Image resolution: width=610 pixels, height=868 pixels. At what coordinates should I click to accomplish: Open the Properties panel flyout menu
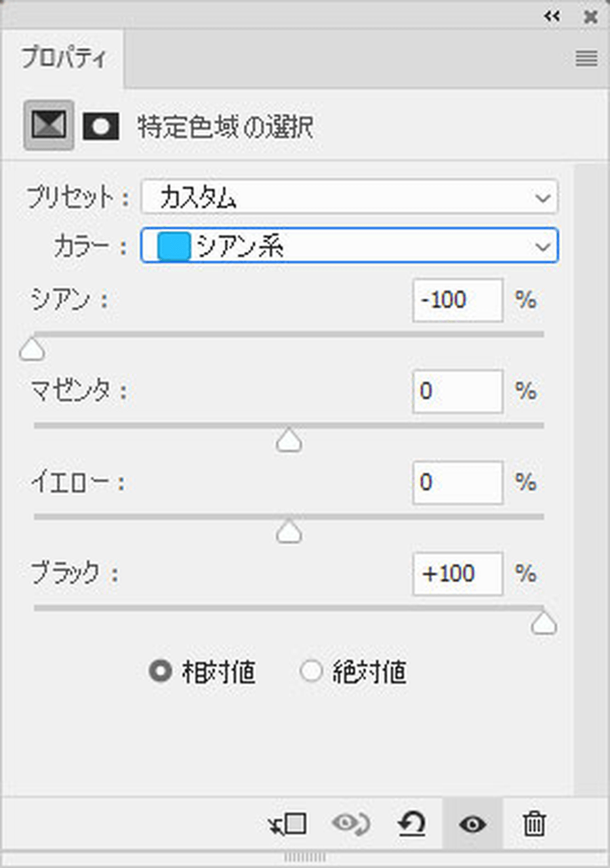pos(586,59)
